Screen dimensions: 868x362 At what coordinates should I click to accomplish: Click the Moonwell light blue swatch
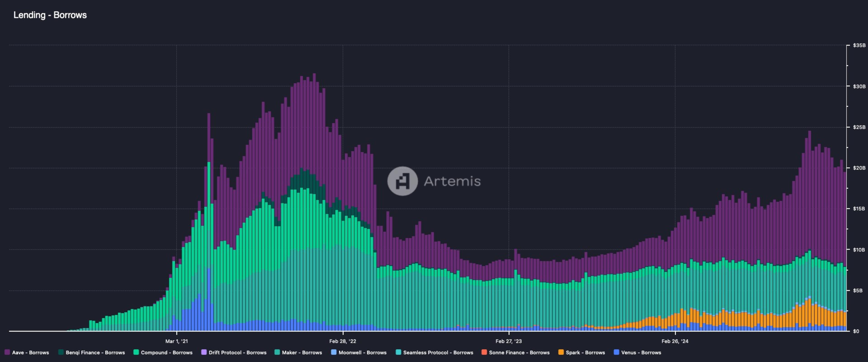pos(334,352)
